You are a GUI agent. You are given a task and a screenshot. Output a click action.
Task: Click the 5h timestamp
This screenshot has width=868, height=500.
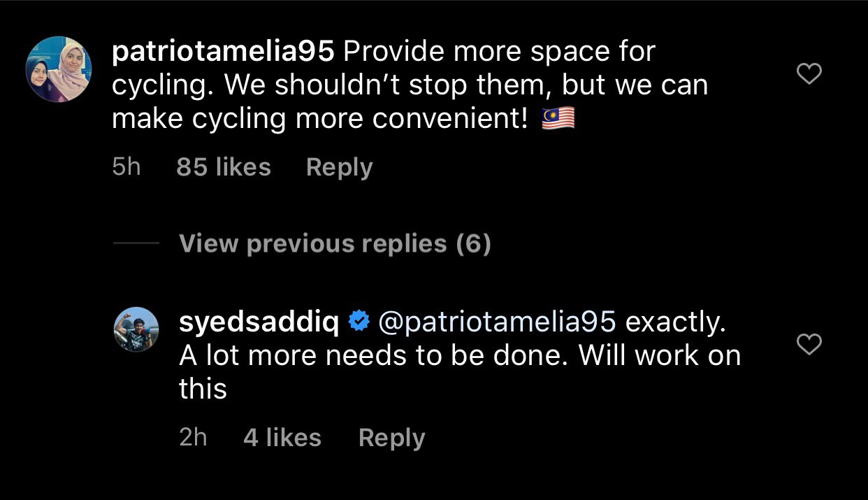point(126,167)
